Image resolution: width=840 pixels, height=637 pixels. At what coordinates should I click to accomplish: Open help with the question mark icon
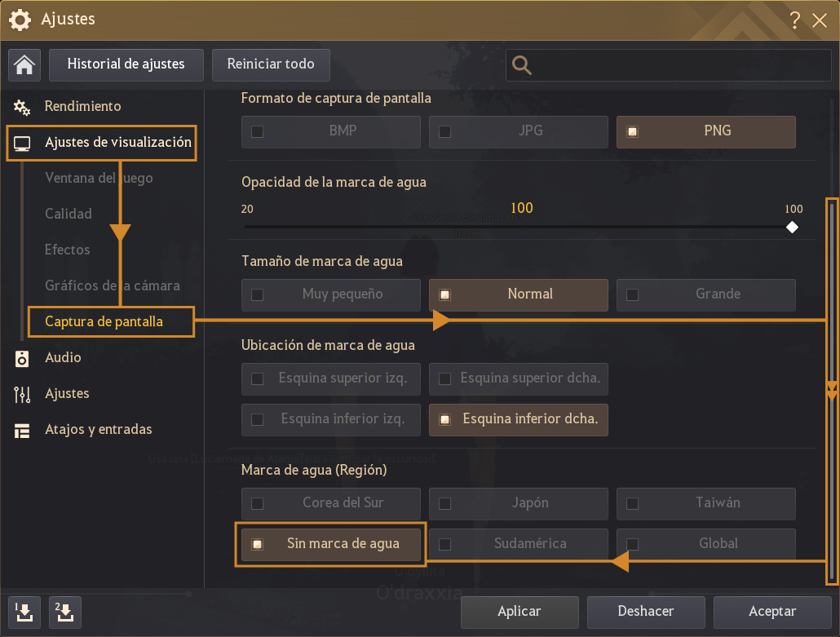coord(795,21)
